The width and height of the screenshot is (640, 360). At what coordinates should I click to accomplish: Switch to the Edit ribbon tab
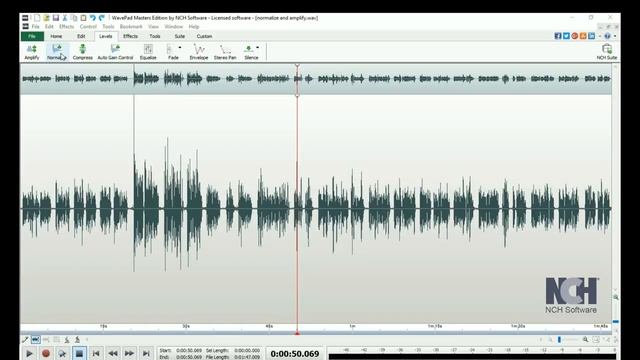coord(81,36)
